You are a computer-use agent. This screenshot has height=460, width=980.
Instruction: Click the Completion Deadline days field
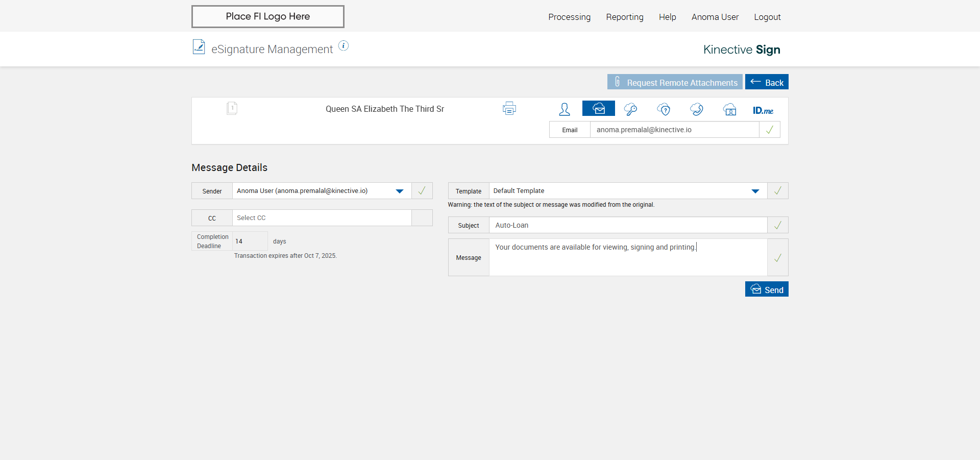tap(250, 241)
